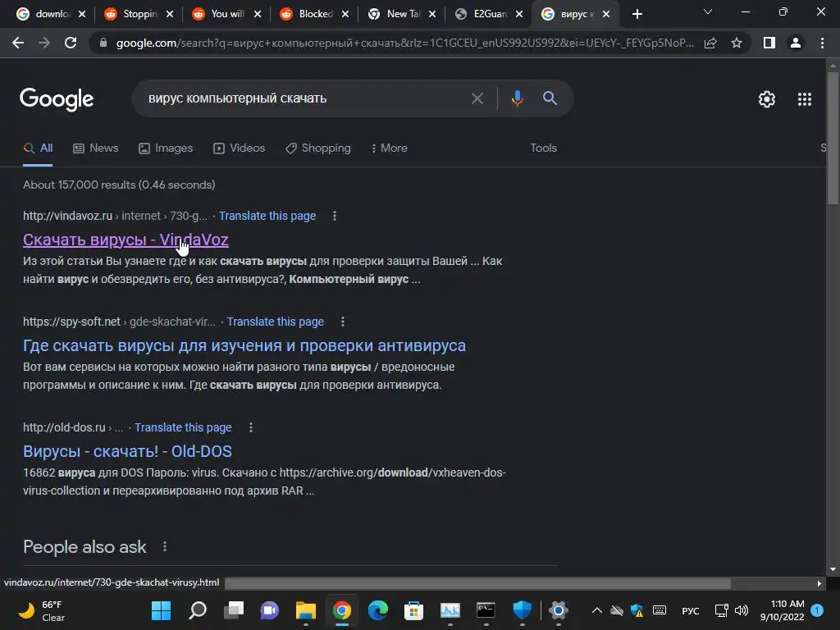Open Windows taskbar search

tap(197, 610)
